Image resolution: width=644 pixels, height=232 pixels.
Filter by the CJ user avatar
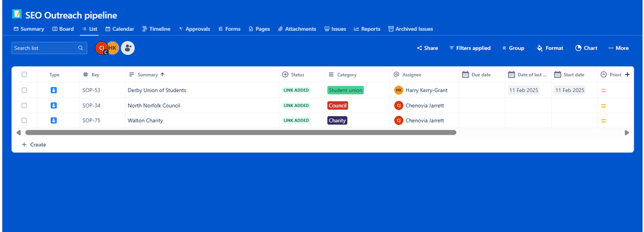tap(101, 48)
